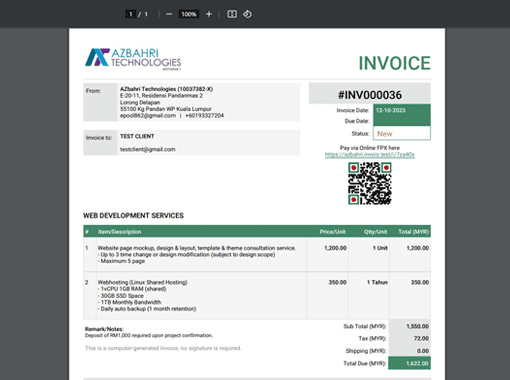This screenshot has width=510, height=380.
Task: Open the online FPX payment link
Action: 370,155
